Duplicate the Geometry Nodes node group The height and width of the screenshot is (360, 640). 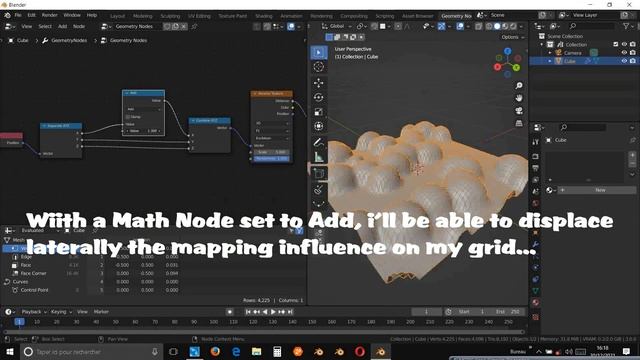(176, 27)
